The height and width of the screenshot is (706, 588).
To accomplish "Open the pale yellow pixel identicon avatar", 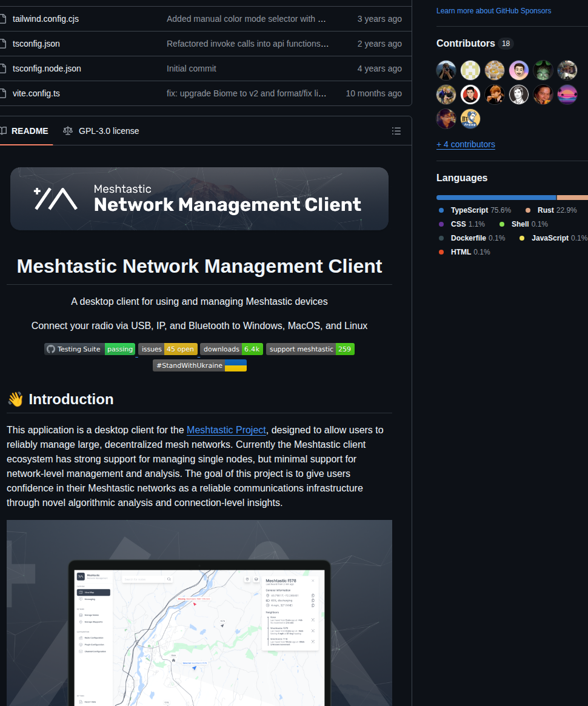I will 470,70.
